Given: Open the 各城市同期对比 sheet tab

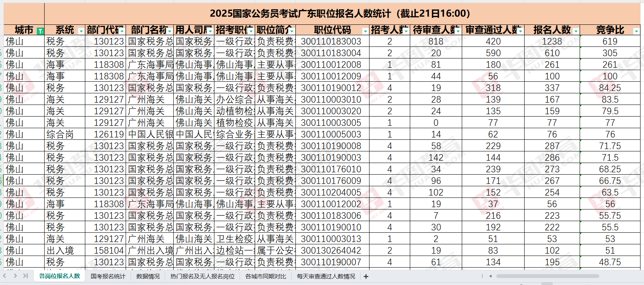Looking at the screenshot, I should tap(266, 276).
